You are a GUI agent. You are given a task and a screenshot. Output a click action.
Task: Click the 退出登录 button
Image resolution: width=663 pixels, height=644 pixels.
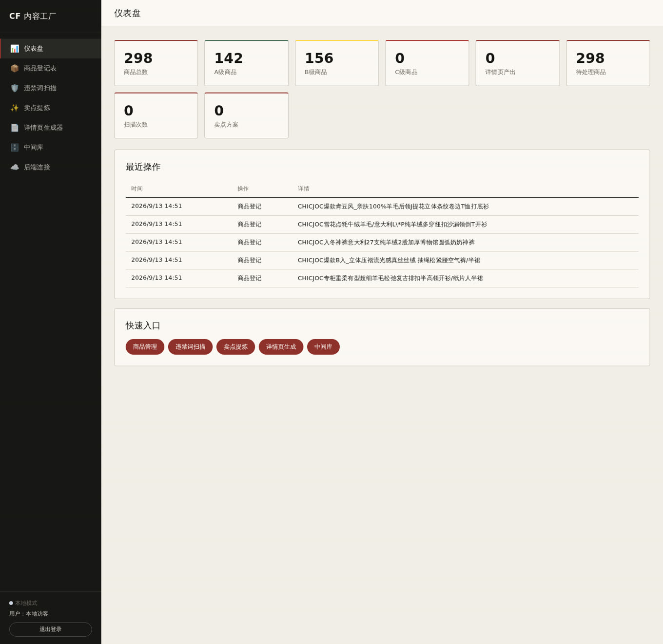[51, 629]
